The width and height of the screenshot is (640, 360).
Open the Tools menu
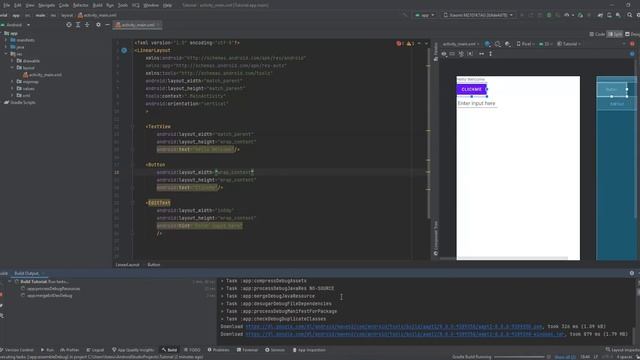point(122,5)
